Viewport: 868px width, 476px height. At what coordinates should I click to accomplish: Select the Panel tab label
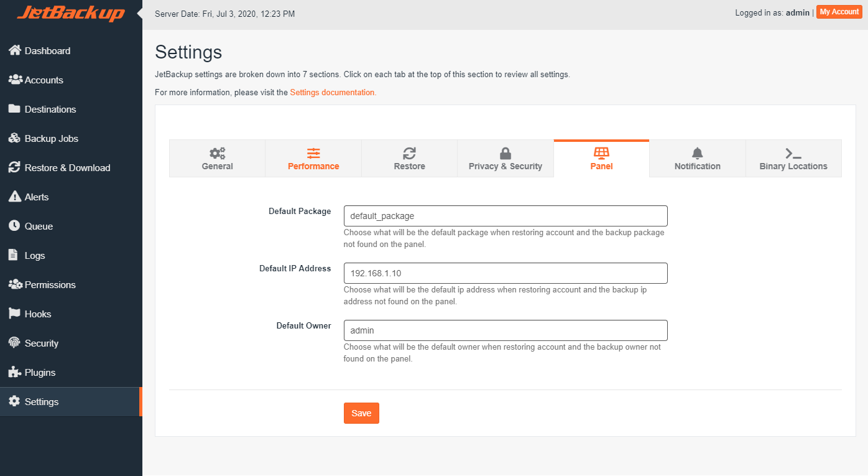[x=602, y=166]
